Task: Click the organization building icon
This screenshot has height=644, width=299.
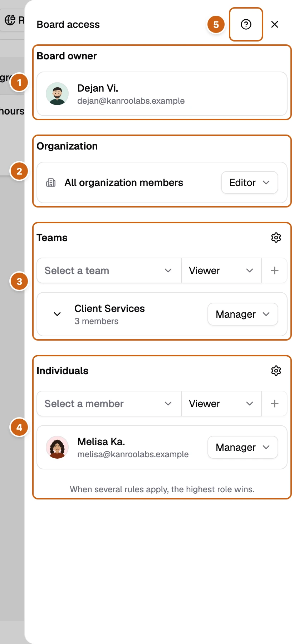Action: pos(51,182)
